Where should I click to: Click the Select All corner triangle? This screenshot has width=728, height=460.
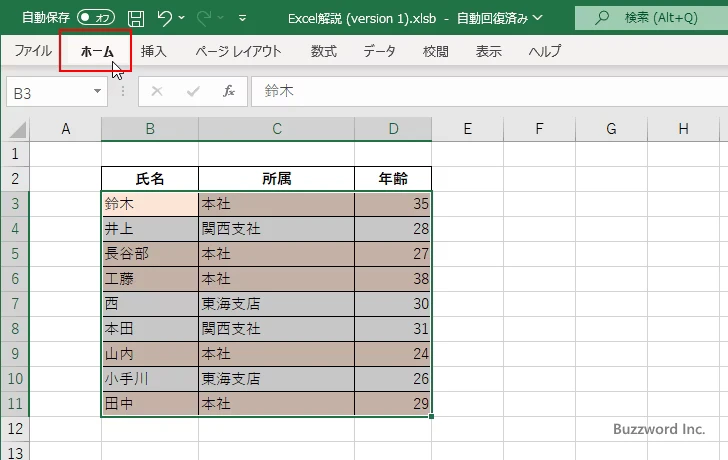(18, 129)
